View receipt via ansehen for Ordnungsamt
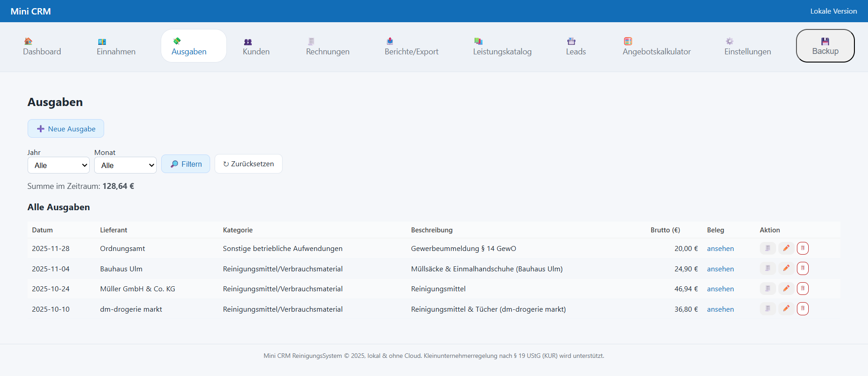868x376 pixels. [720, 249]
